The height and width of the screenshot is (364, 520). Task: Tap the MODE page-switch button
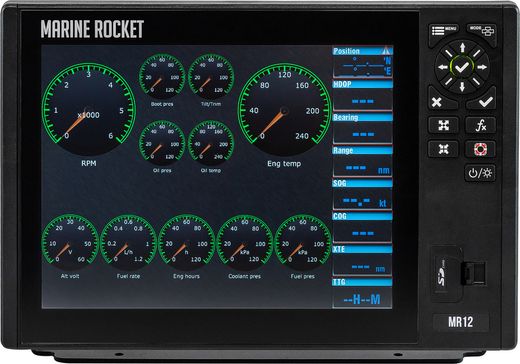point(482,31)
